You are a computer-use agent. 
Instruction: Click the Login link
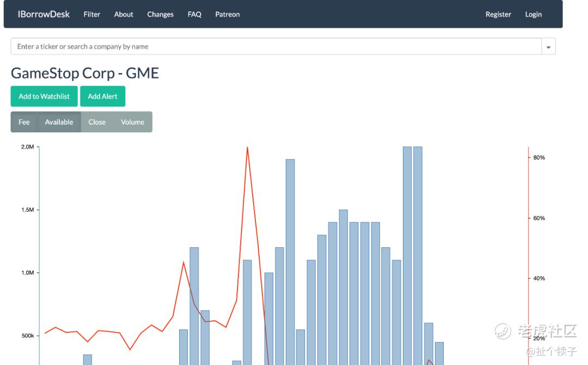pos(533,14)
